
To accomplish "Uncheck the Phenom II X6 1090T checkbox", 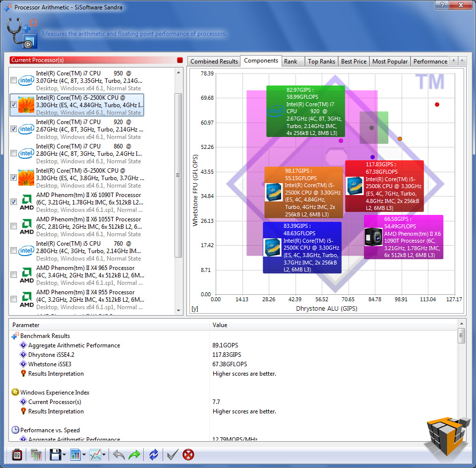I will click(13, 202).
